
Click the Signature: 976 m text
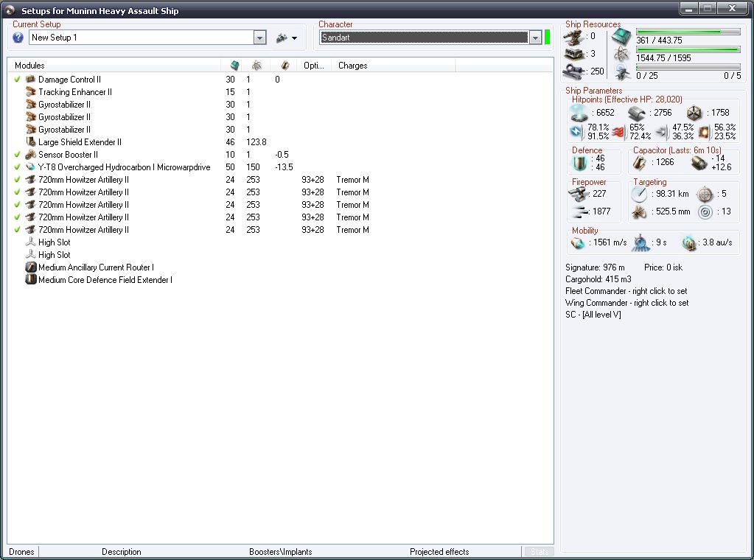(x=595, y=267)
